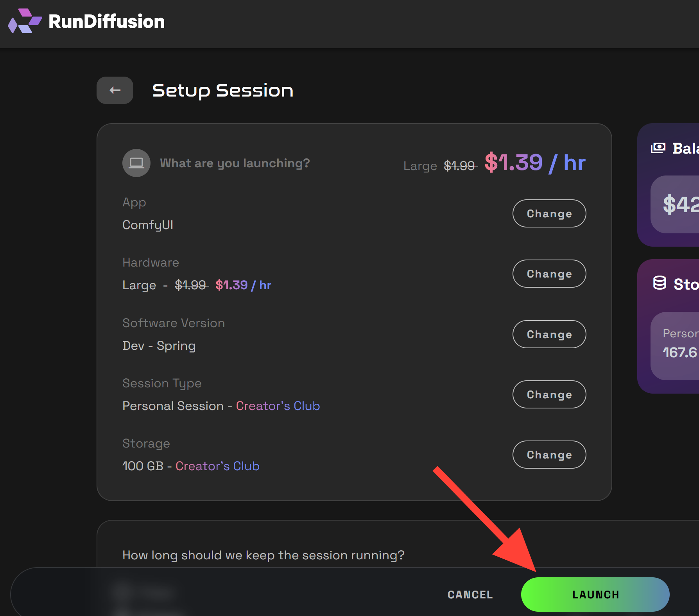This screenshot has width=699, height=616.
Task: Cancel the session setup
Action: [470, 595]
